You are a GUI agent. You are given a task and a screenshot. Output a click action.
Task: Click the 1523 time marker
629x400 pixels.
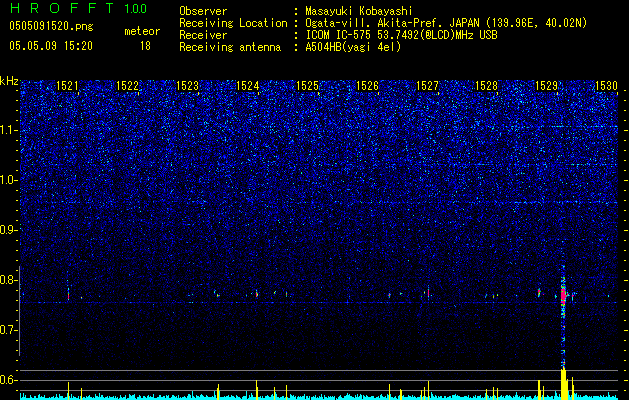(x=187, y=86)
